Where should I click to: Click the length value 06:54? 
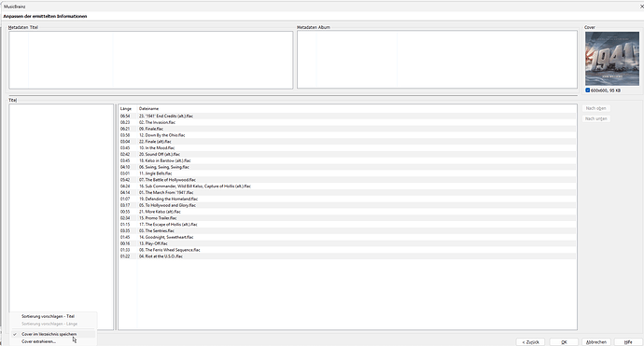(x=125, y=117)
